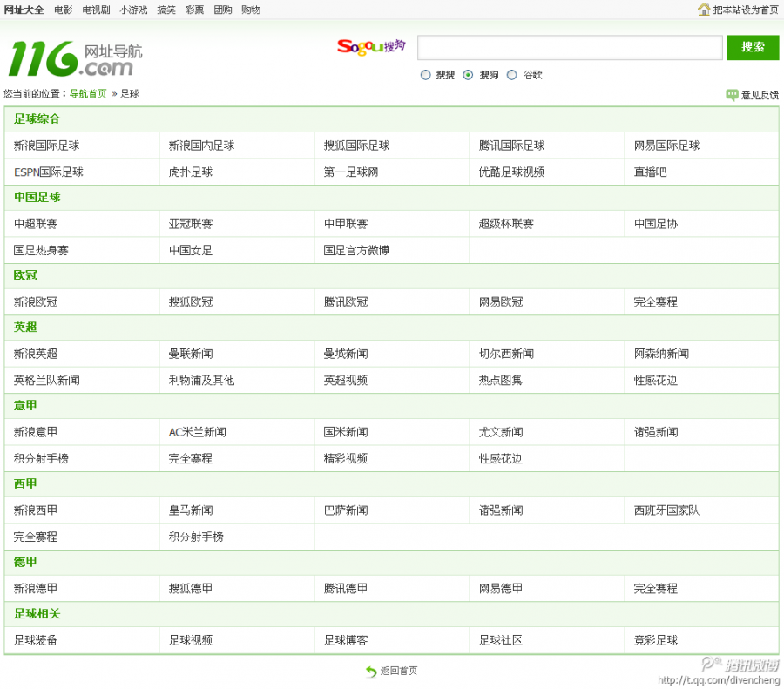
Task: Visit the 虎扑足球 link
Action: 191,172
